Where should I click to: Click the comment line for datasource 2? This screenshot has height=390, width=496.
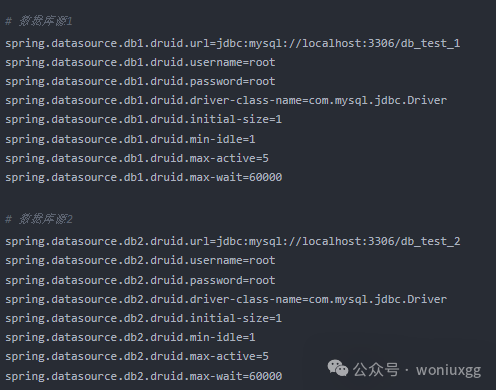39,219
